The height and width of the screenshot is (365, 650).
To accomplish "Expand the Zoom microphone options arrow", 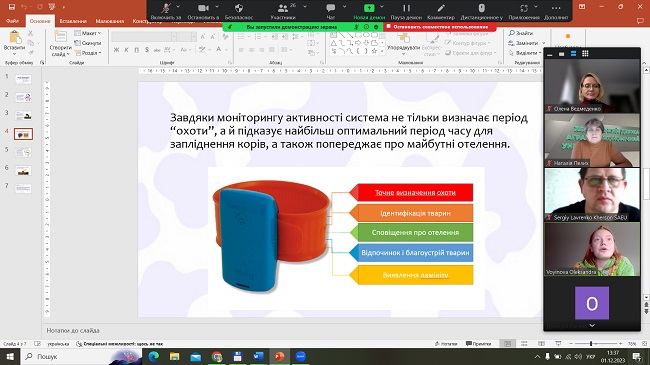I will click(178, 7).
